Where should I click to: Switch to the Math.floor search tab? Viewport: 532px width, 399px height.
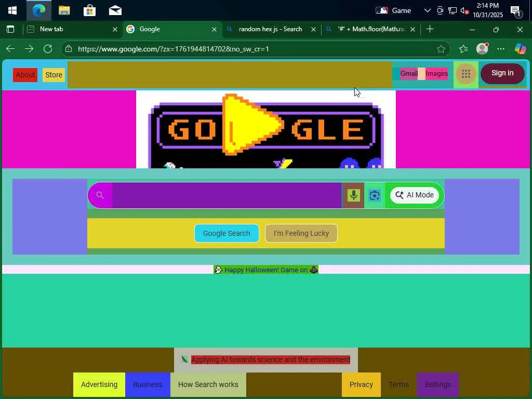[370, 29]
